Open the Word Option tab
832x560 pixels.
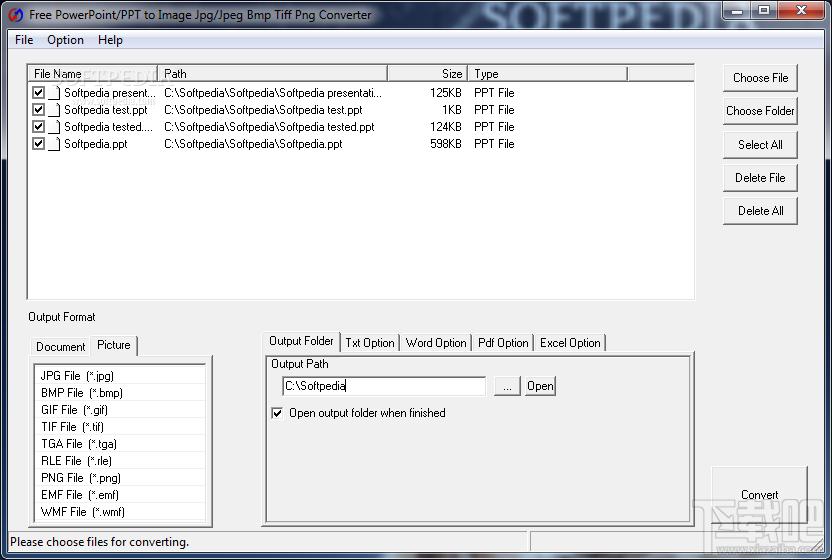436,343
